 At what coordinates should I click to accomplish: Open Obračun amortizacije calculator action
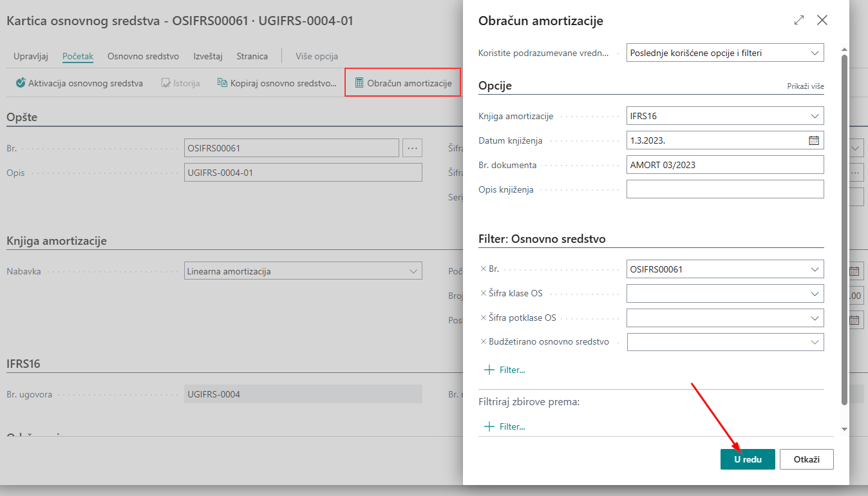tap(402, 83)
